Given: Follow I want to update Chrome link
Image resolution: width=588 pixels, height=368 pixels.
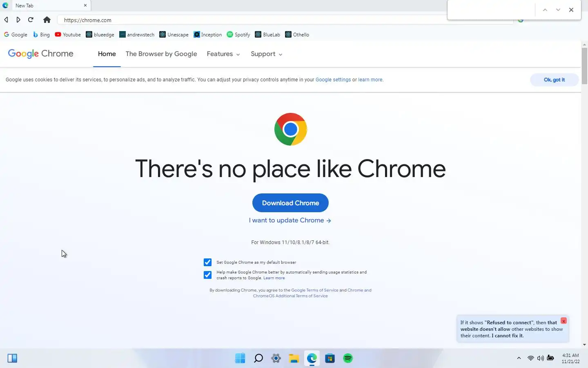Looking at the screenshot, I should point(290,220).
